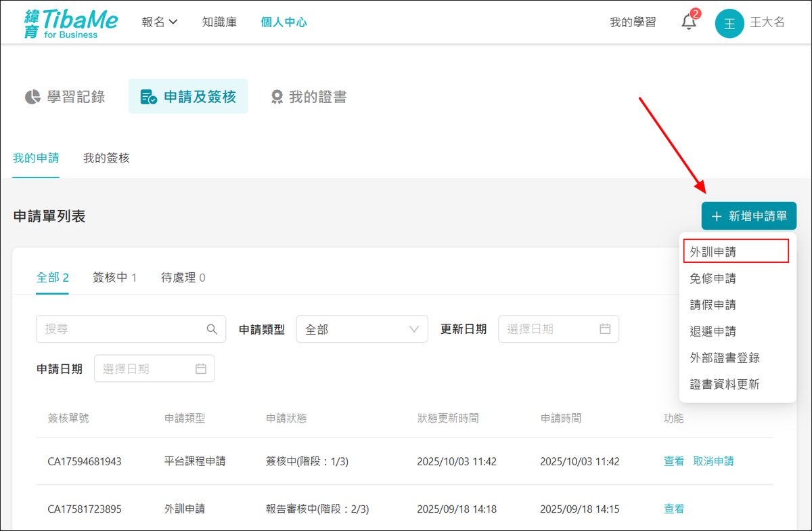Click the 搜尋 search input field
This screenshot has height=531, width=812.
tap(122, 329)
